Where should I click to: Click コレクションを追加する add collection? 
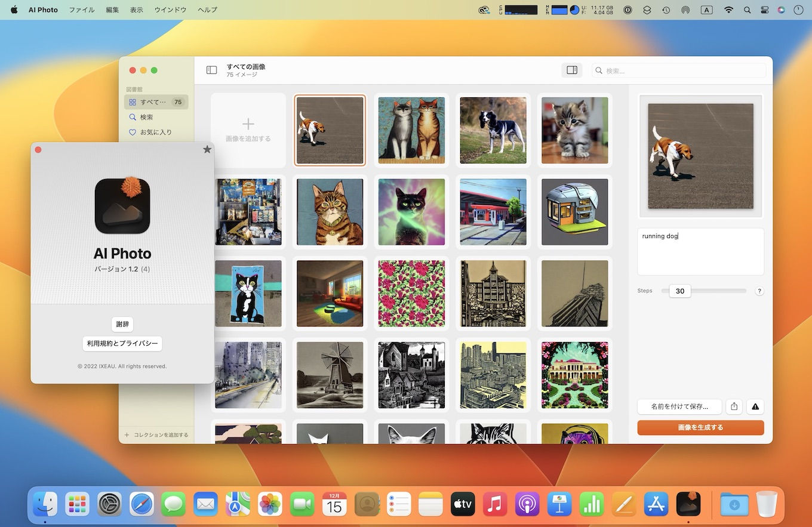156,435
